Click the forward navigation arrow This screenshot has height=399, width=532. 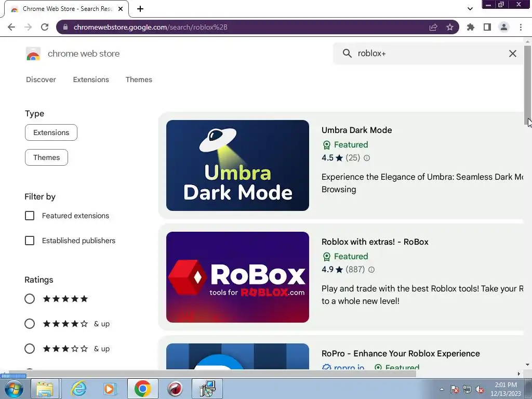(x=28, y=27)
